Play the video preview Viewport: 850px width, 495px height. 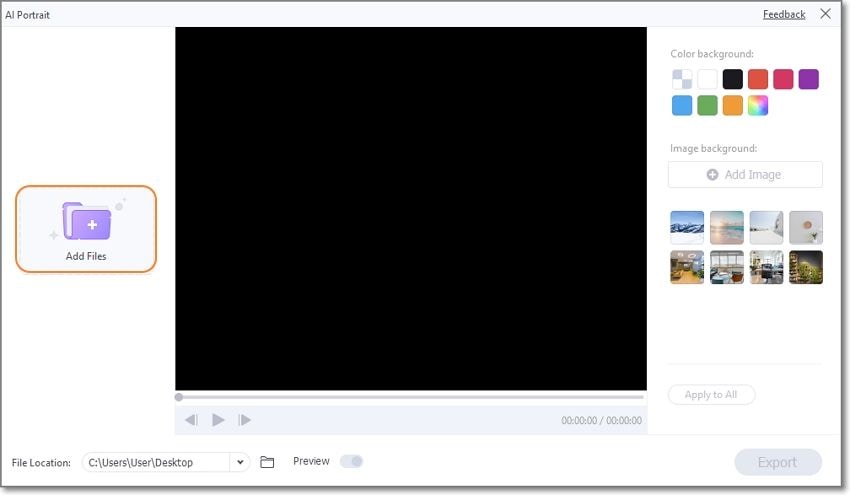[218, 420]
